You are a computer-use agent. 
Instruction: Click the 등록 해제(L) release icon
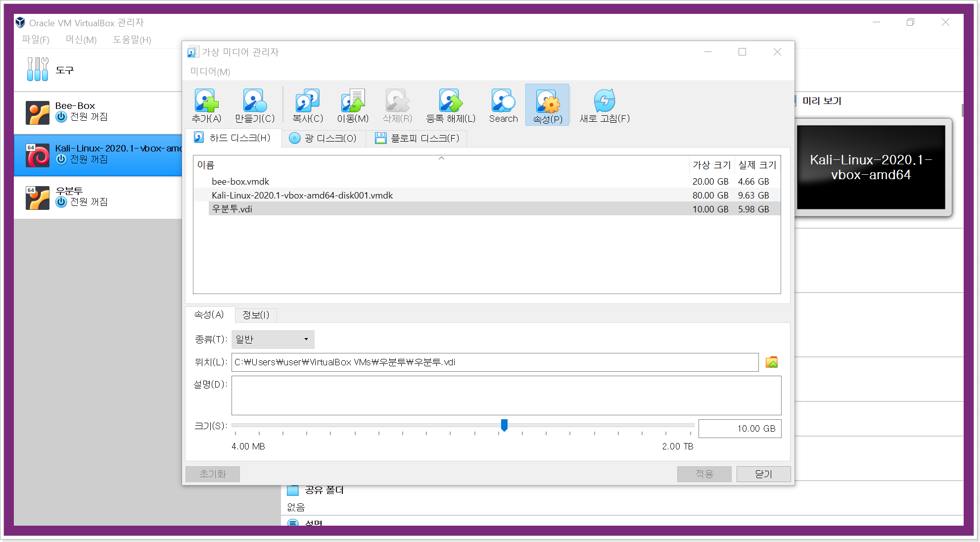pyautogui.click(x=451, y=100)
